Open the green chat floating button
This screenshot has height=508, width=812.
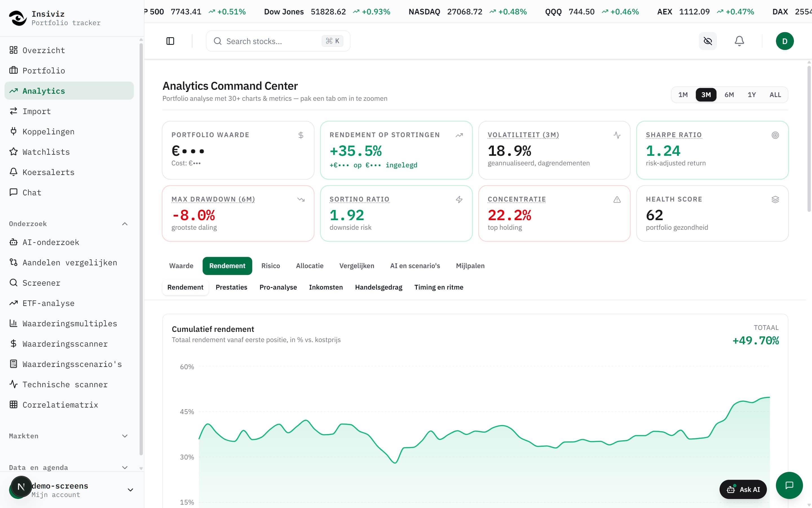[x=789, y=485]
